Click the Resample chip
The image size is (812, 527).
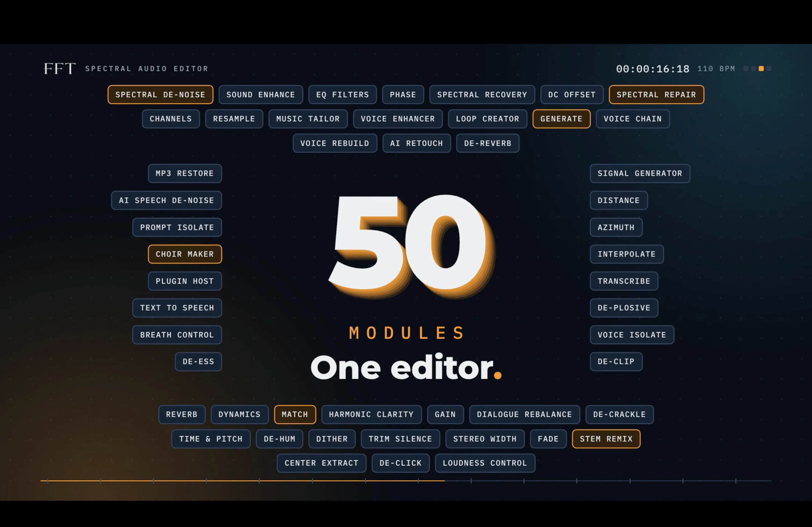point(234,119)
